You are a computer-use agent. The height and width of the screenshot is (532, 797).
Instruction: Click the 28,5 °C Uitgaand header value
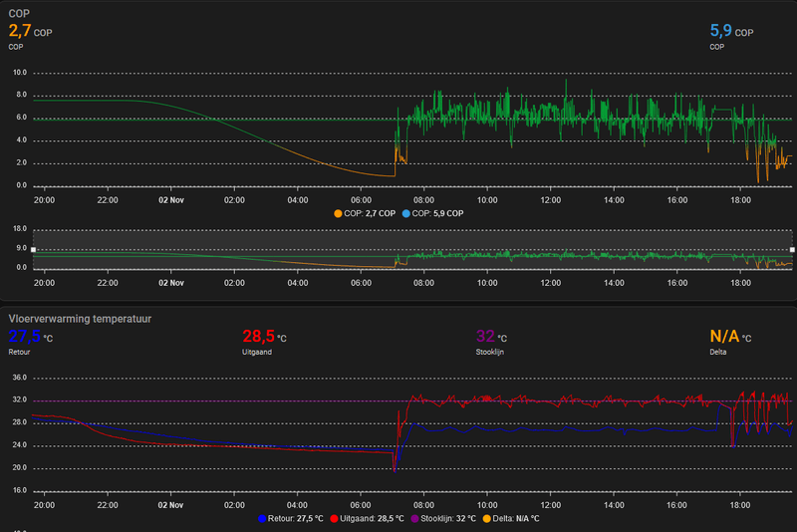tap(264, 337)
